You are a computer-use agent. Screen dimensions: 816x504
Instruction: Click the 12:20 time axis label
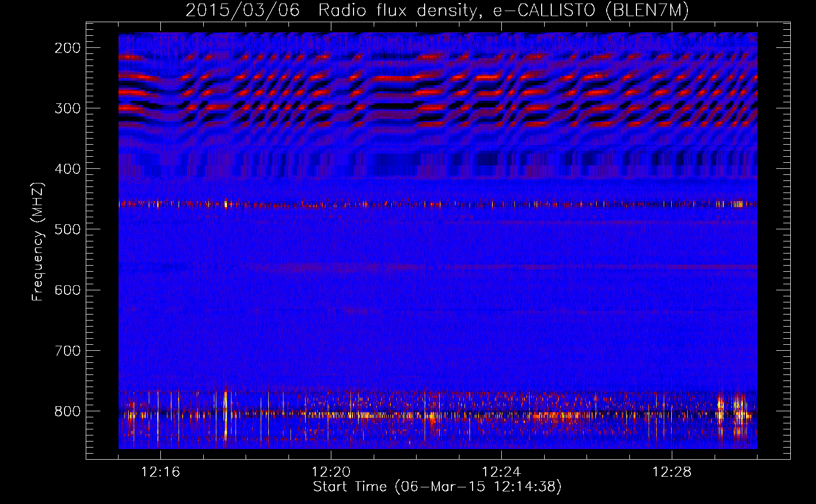pos(331,472)
